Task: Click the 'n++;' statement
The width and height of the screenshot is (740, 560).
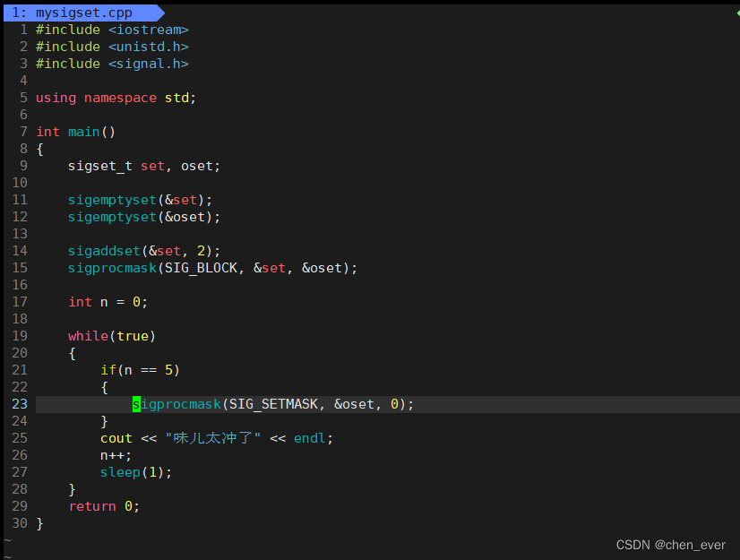Action: click(x=116, y=456)
